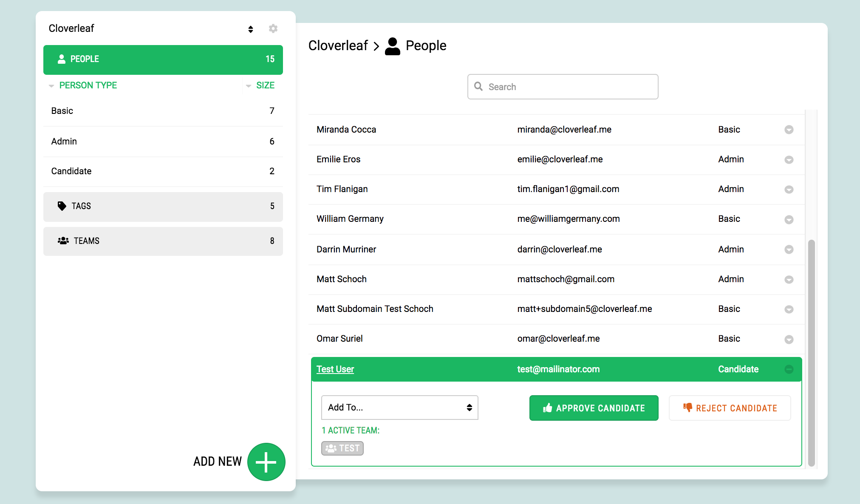Image resolution: width=860 pixels, height=504 pixels.
Task: Click the Cloverleaf breadcrumb link
Action: [x=338, y=45]
